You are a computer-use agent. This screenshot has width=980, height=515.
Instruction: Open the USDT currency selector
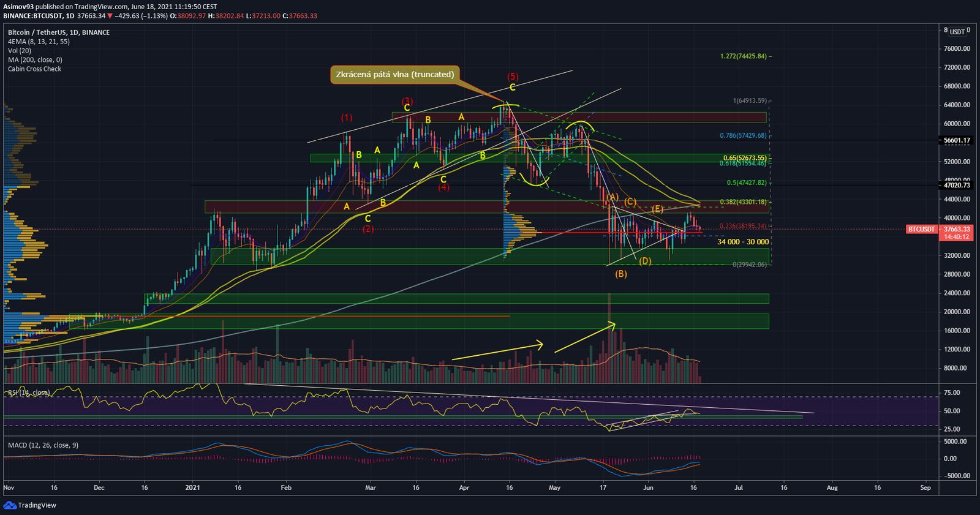pyautogui.click(x=957, y=32)
